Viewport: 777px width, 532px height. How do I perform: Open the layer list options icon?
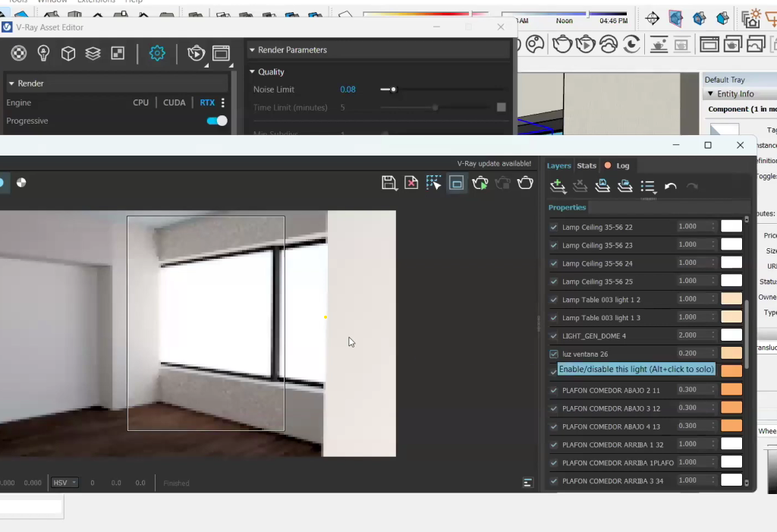648,187
